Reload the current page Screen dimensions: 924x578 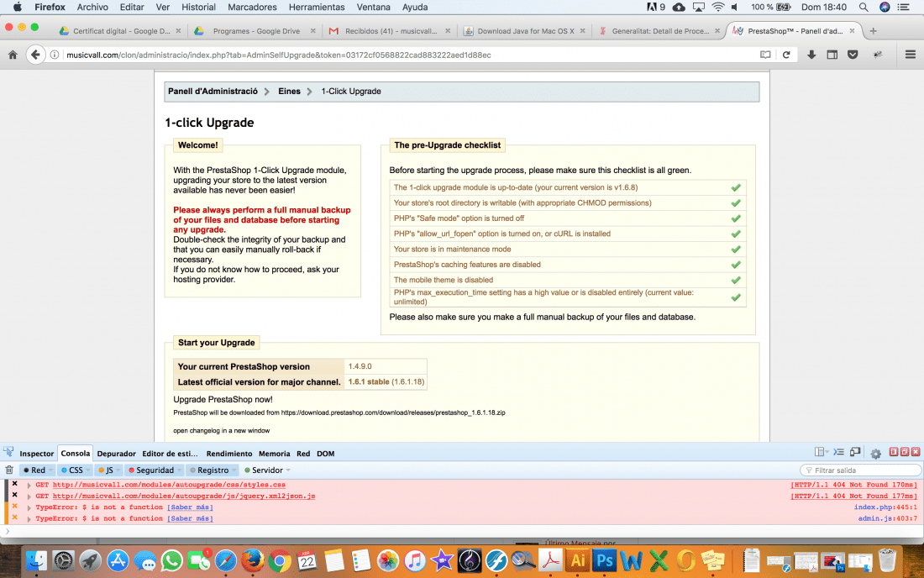786,55
